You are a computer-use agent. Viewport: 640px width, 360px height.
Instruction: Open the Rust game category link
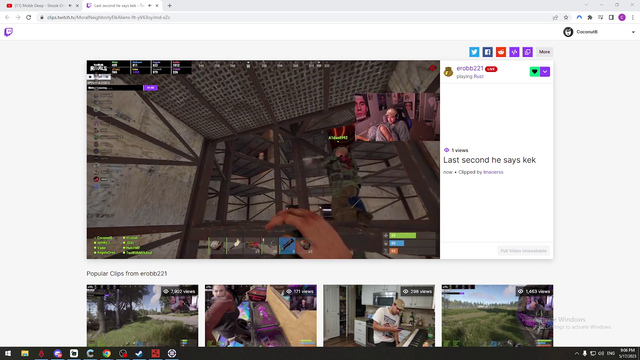[x=478, y=76]
